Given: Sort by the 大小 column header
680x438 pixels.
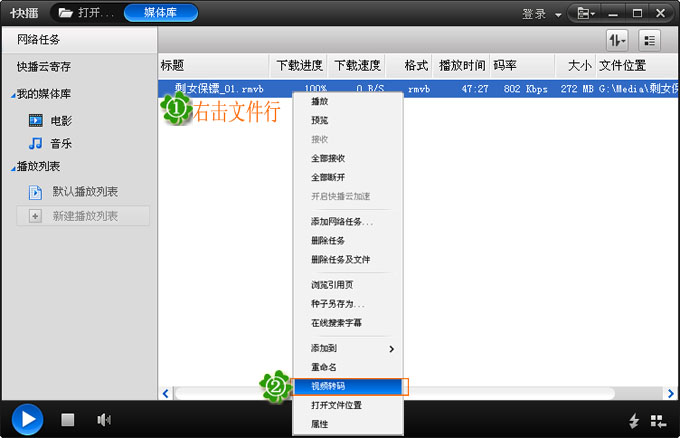Looking at the screenshot, I should 576,65.
